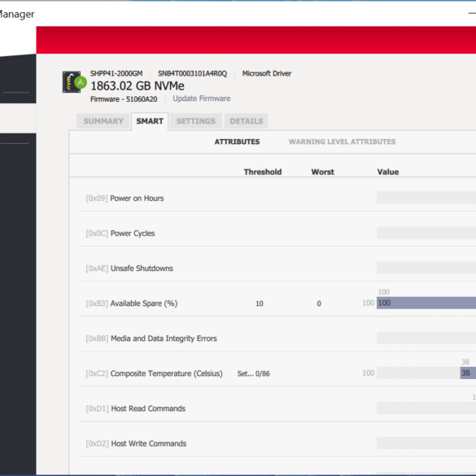Click the Firmware - 51060A20 text

tap(124, 99)
